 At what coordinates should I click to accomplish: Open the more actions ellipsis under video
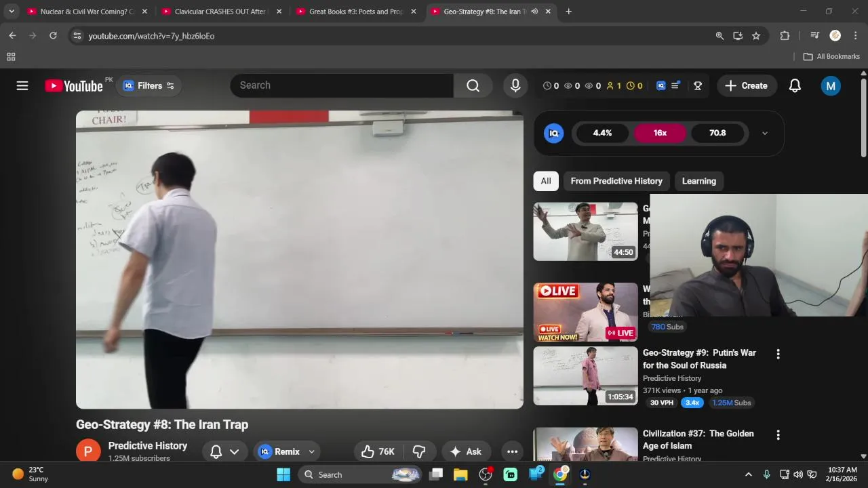pyautogui.click(x=513, y=451)
